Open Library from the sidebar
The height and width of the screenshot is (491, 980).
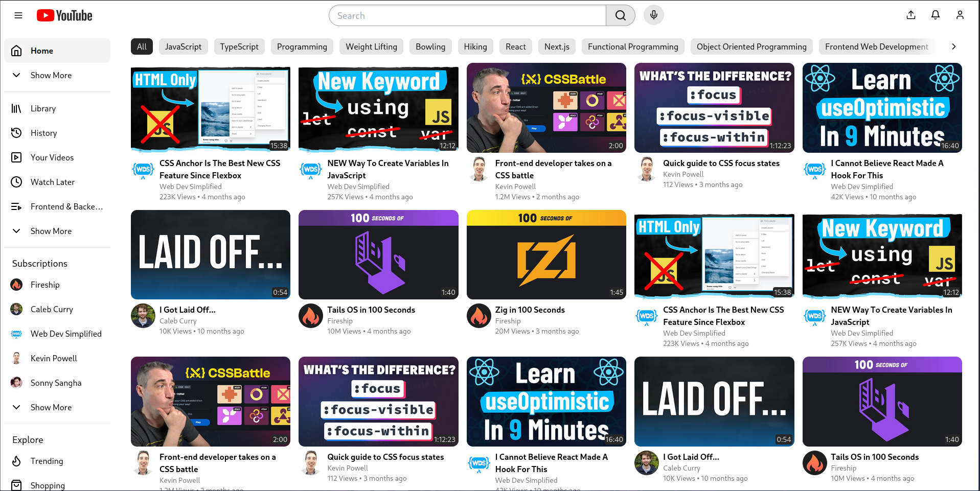coord(57,108)
